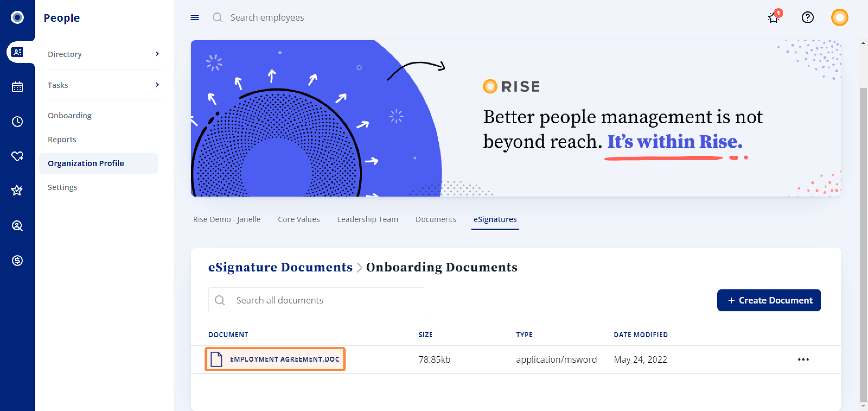Click the Onboarding Documents breadcrumb title

[x=441, y=267]
